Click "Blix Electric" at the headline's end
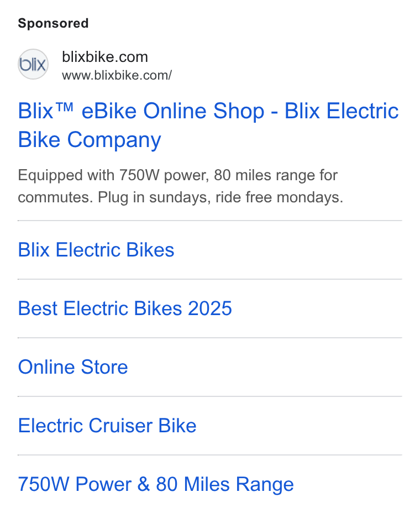420x513 pixels. tap(342, 111)
